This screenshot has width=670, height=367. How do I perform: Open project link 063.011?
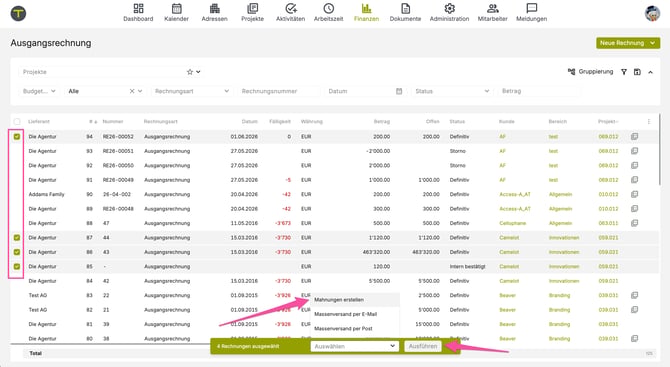(x=608, y=223)
